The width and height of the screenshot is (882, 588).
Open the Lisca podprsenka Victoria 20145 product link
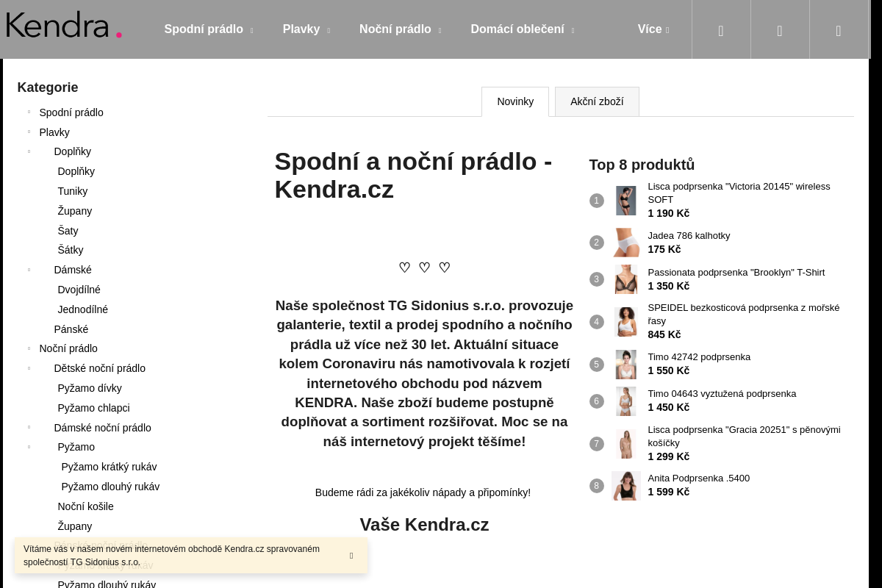pos(739,193)
